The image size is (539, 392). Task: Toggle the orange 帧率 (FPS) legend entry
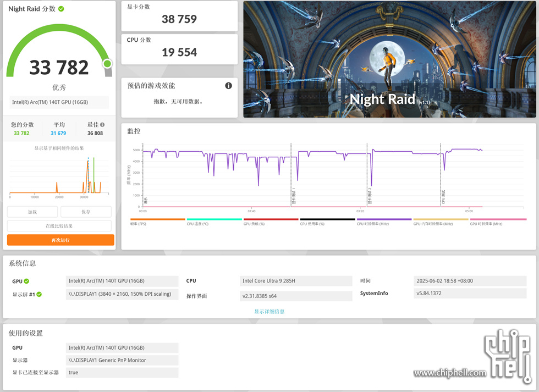(x=157, y=222)
